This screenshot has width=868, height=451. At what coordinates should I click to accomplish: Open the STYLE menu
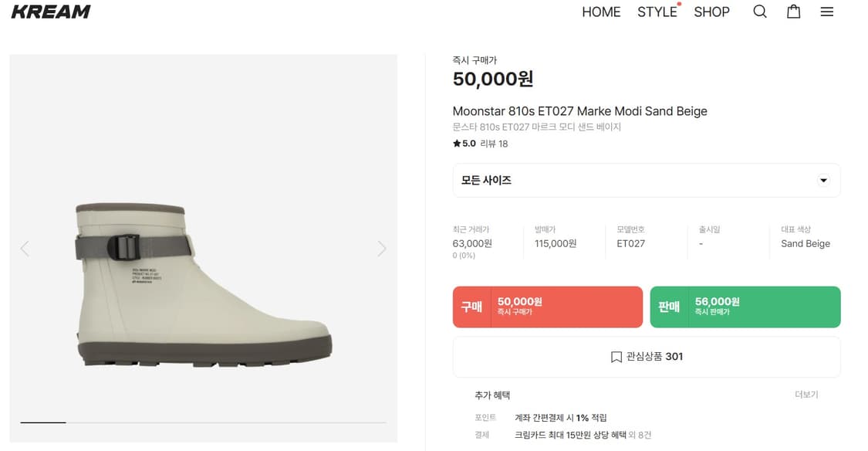click(x=657, y=12)
